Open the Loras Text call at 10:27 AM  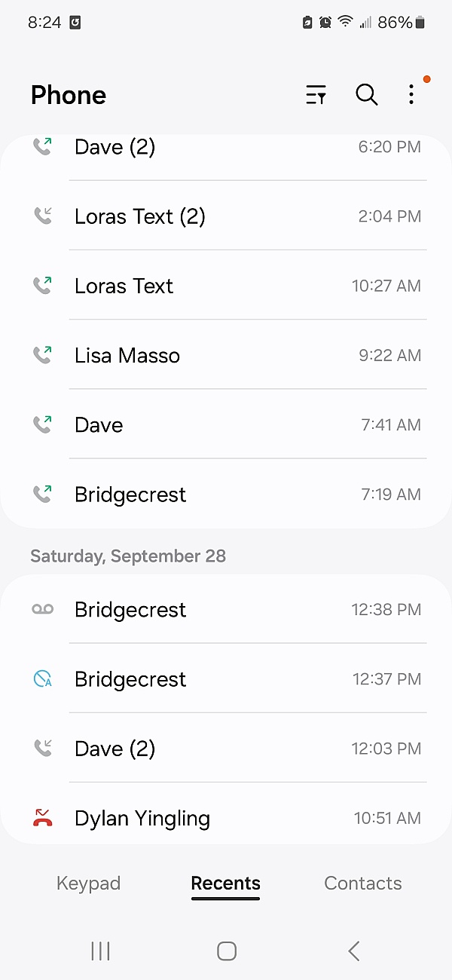226,286
